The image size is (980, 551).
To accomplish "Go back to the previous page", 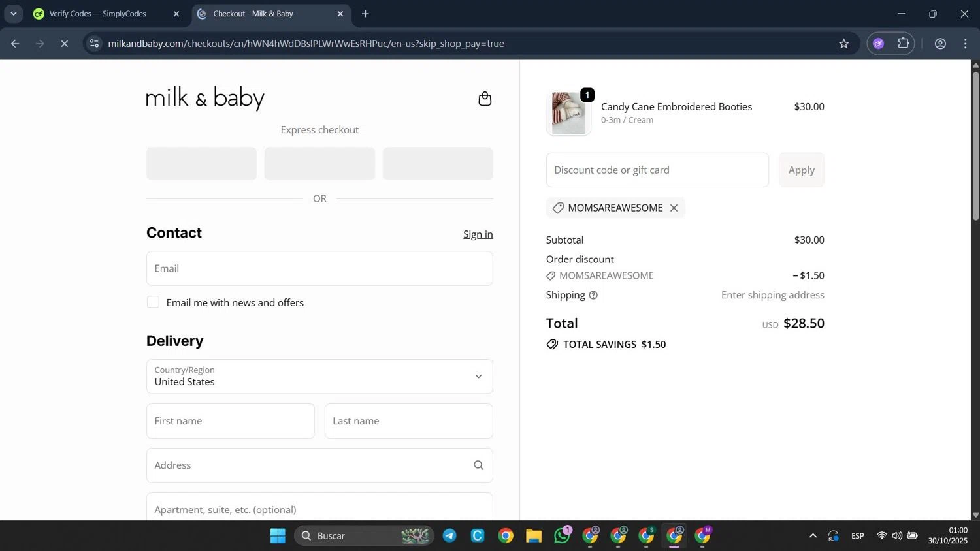I will tap(15, 44).
